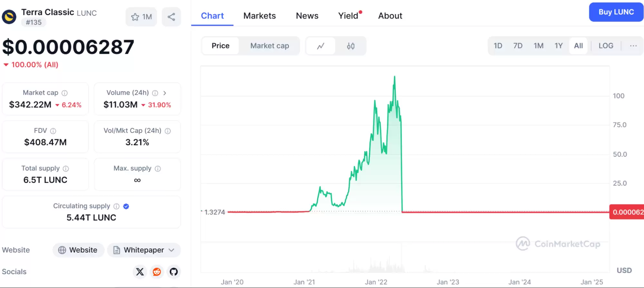Click the USD currency selector
This screenshot has width=644, height=288.
pos(624,270)
